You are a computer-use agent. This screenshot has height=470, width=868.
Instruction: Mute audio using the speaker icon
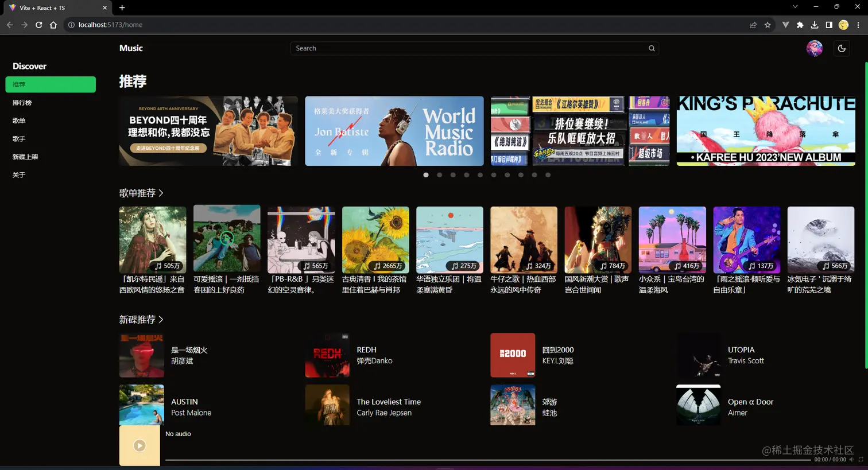pyautogui.click(x=852, y=460)
